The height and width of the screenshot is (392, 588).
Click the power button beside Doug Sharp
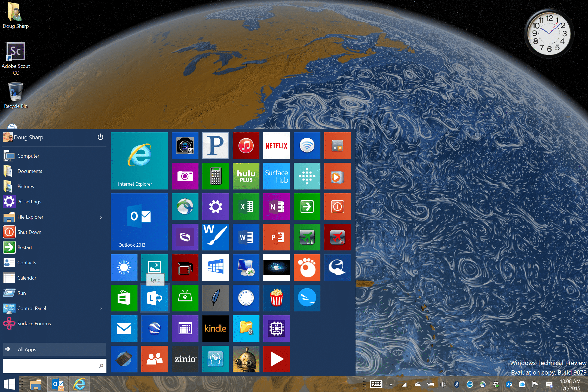point(100,137)
